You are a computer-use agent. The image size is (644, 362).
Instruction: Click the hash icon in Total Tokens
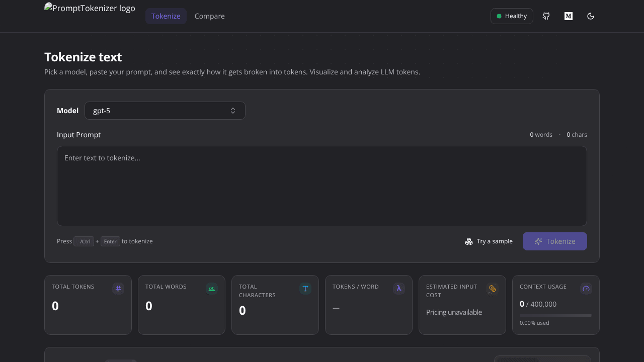[x=118, y=289]
